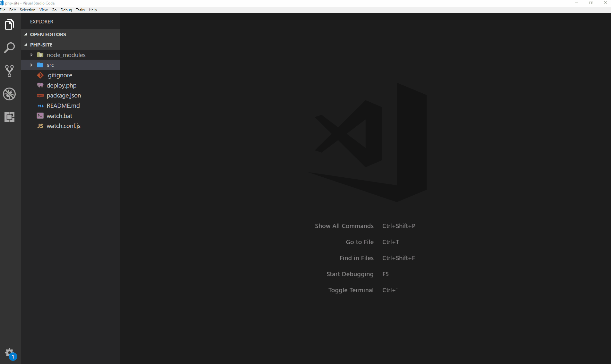Viewport: 611px width, 364px height.
Task: Click the EXPLORER panel title
Action: 42,21
